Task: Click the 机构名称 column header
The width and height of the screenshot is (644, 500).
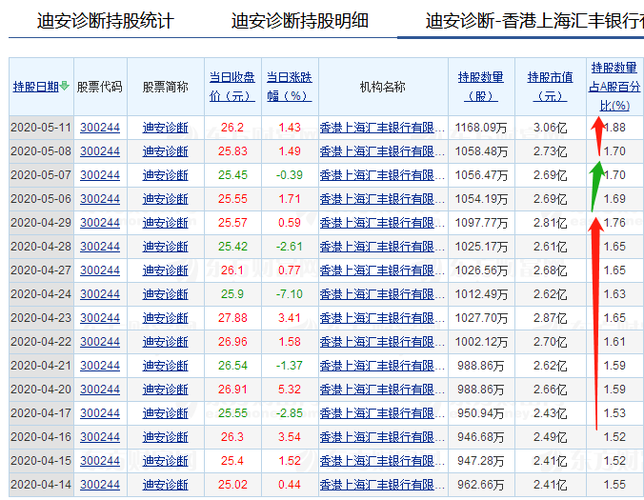Action: (382, 87)
